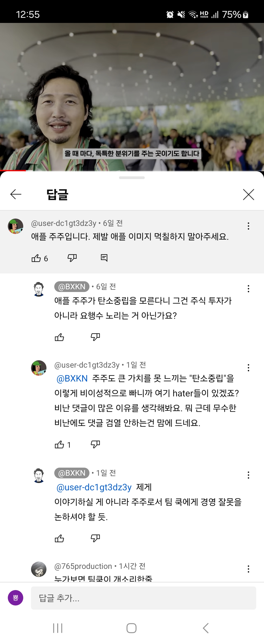
Task: Like the second @BXKN reply about Tim Cook
Action: tap(59, 538)
